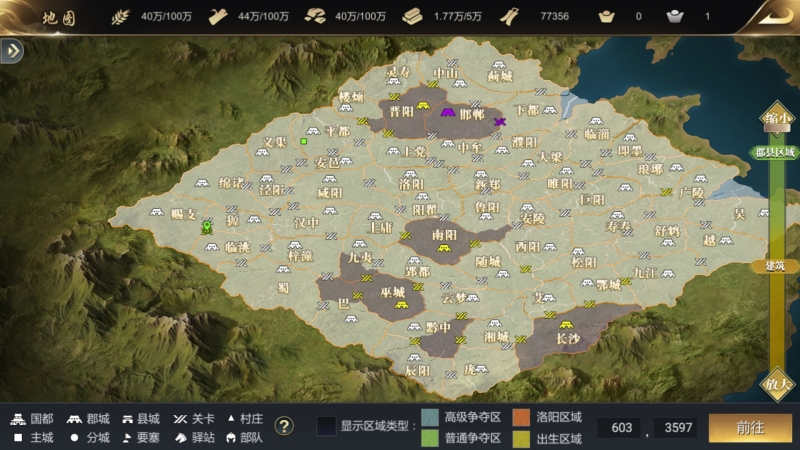The width and height of the screenshot is (800, 450).
Task: Click the gold ingot icon showing 0
Action: click(x=607, y=17)
